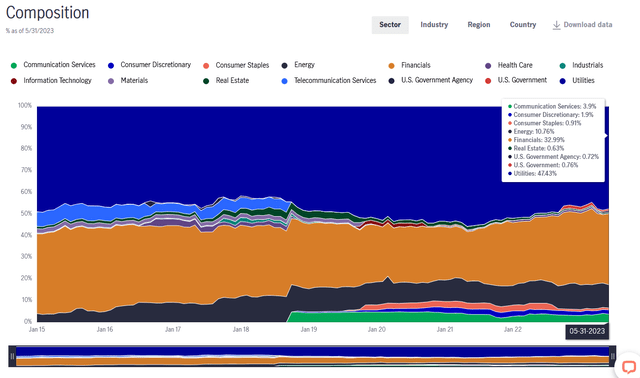
Task: Switch to the Country tab
Action: point(522,25)
